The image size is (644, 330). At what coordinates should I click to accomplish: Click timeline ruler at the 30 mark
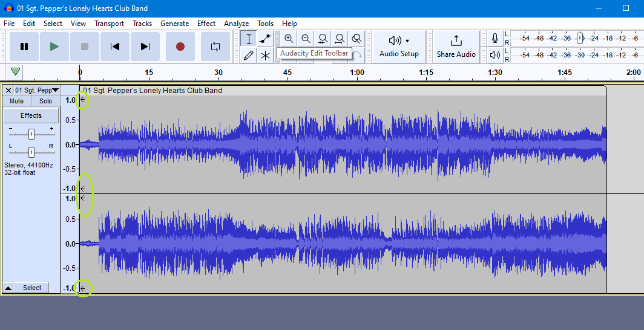pyautogui.click(x=218, y=73)
